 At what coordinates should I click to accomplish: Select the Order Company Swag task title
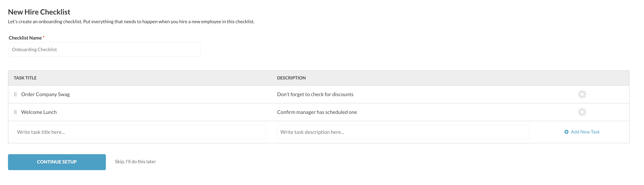(46, 94)
